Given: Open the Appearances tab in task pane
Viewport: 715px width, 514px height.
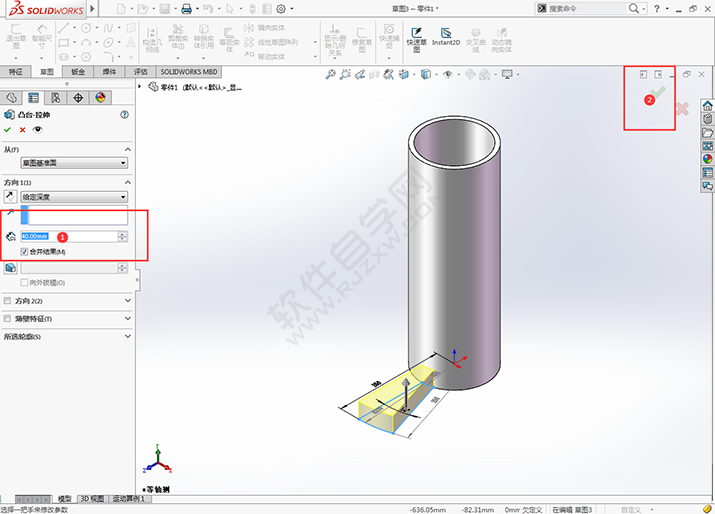Looking at the screenshot, I should (707, 159).
